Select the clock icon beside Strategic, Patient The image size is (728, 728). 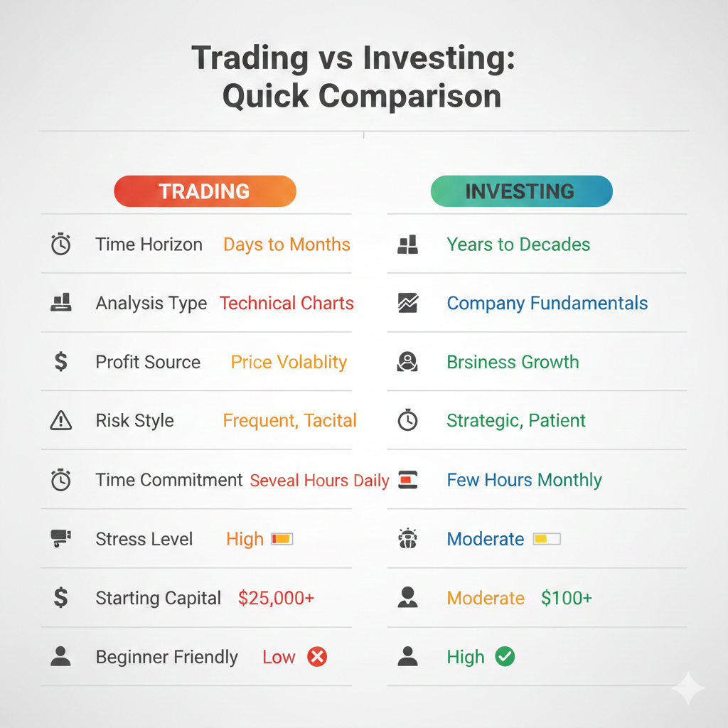[x=407, y=421]
